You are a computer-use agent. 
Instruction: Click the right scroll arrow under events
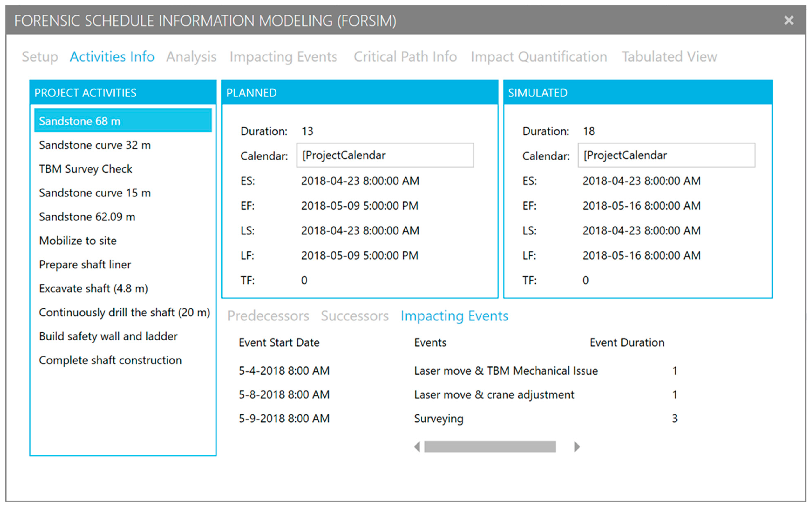pyautogui.click(x=577, y=447)
